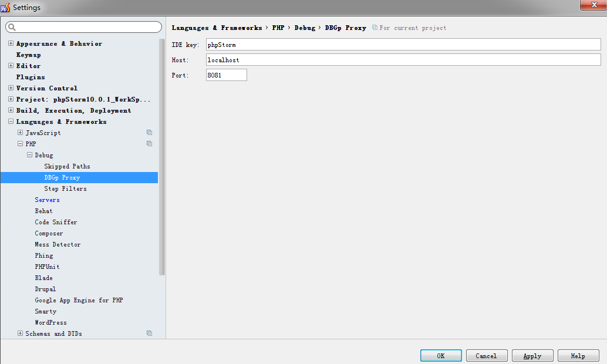Open the Mess Detector settings

58,244
